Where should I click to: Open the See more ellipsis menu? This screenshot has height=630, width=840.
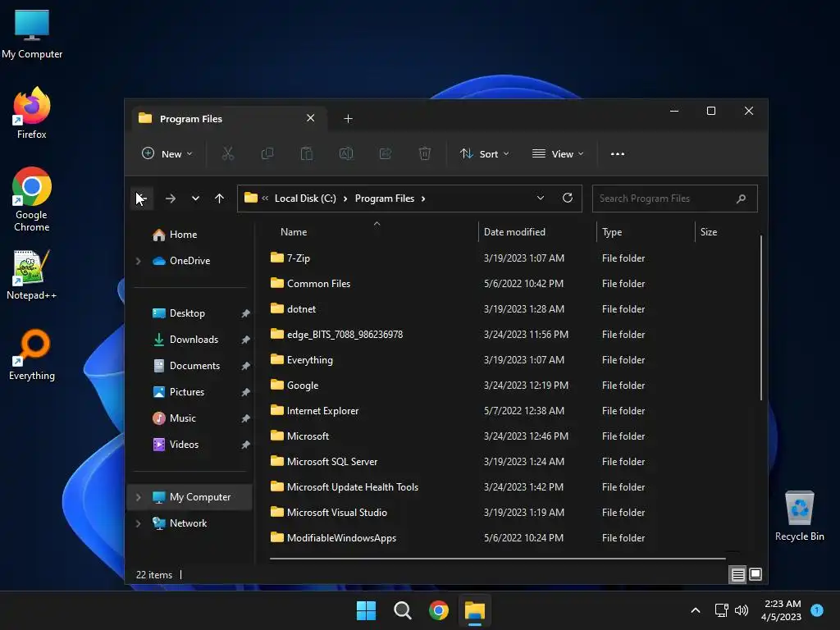(617, 153)
